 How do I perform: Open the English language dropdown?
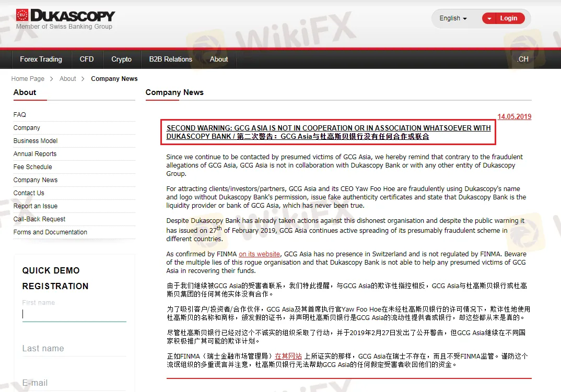453,18
